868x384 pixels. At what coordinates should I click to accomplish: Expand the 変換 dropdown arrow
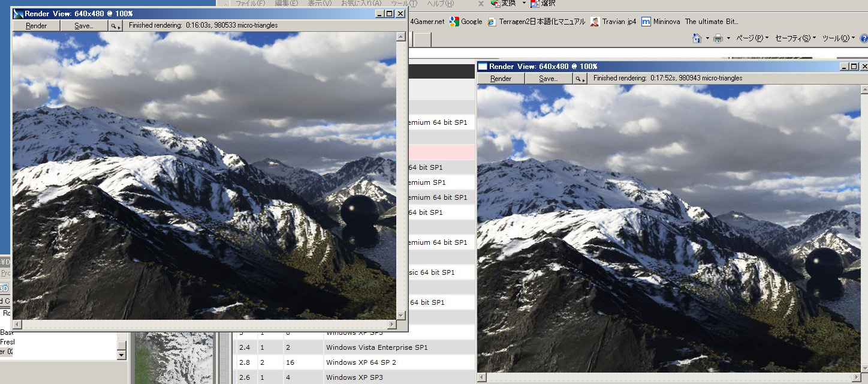tap(524, 3)
